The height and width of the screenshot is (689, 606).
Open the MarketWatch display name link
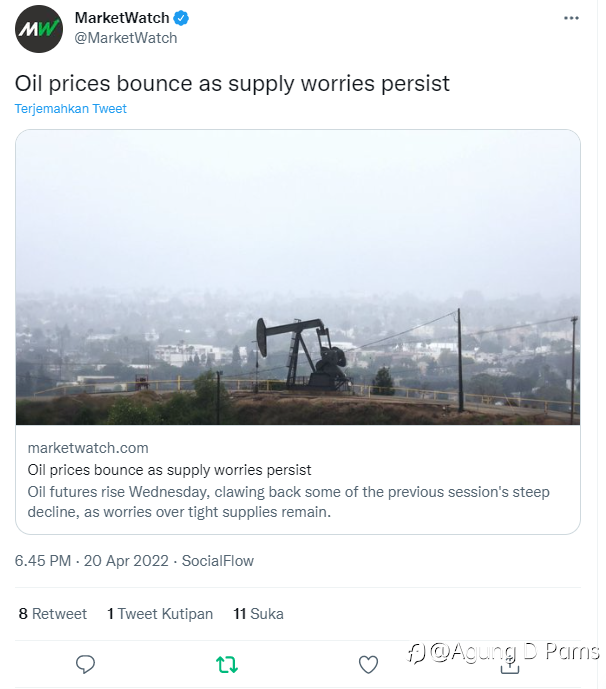tap(122, 18)
